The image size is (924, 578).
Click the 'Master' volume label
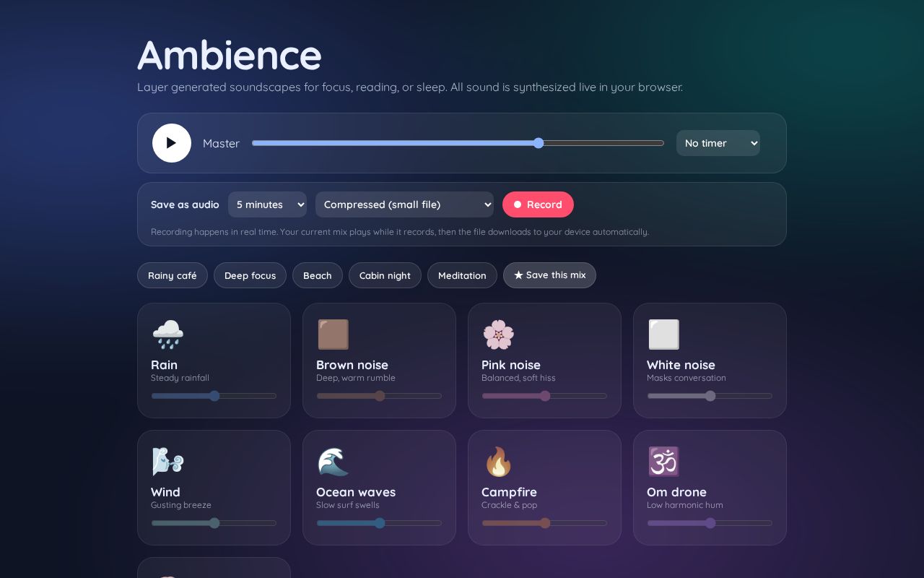[221, 143]
